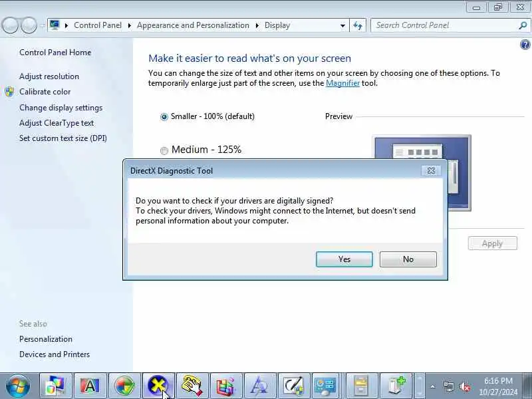This screenshot has height=399, width=532.
Task: Click the Apply button
Action: coord(492,243)
